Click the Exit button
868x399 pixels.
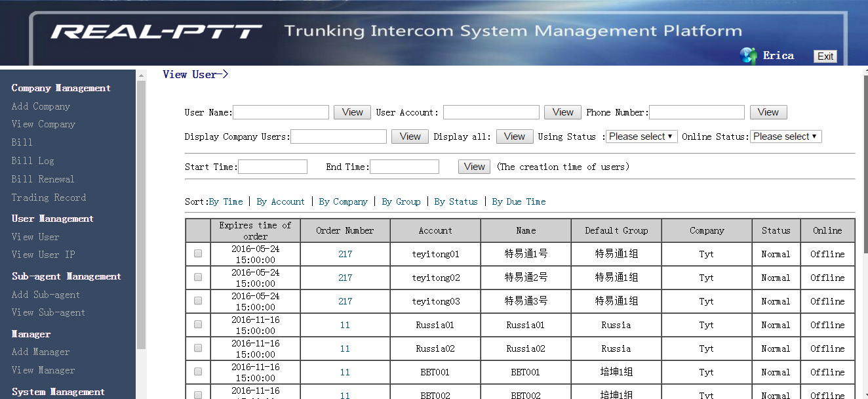tap(825, 56)
